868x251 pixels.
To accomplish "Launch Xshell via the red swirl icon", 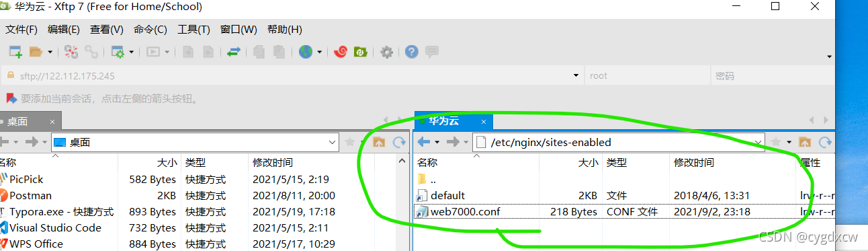I will coord(341,52).
